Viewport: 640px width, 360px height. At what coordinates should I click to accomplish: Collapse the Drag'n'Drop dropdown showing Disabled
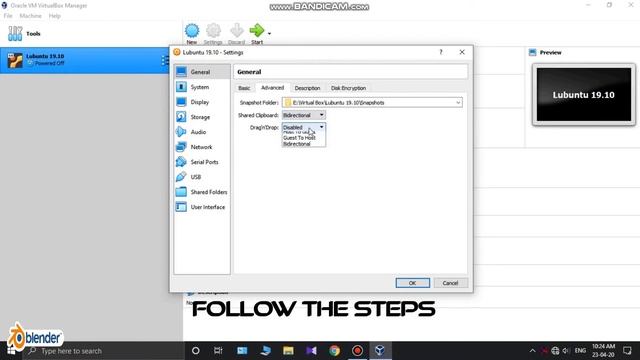tap(304, 127)
